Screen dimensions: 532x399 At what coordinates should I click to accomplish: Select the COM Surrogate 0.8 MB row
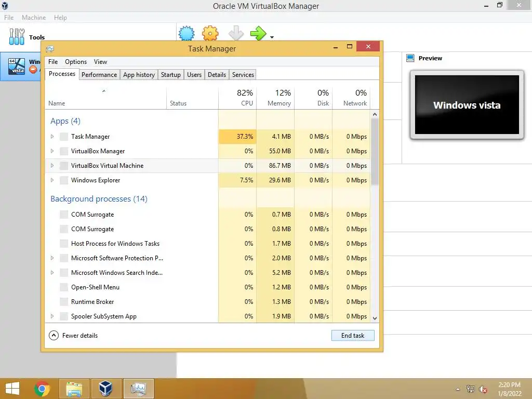pyautogui.click(x=208, y=229)
